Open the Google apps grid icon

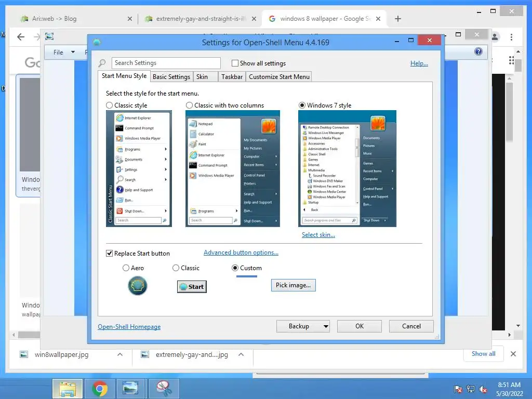[511, 60]
